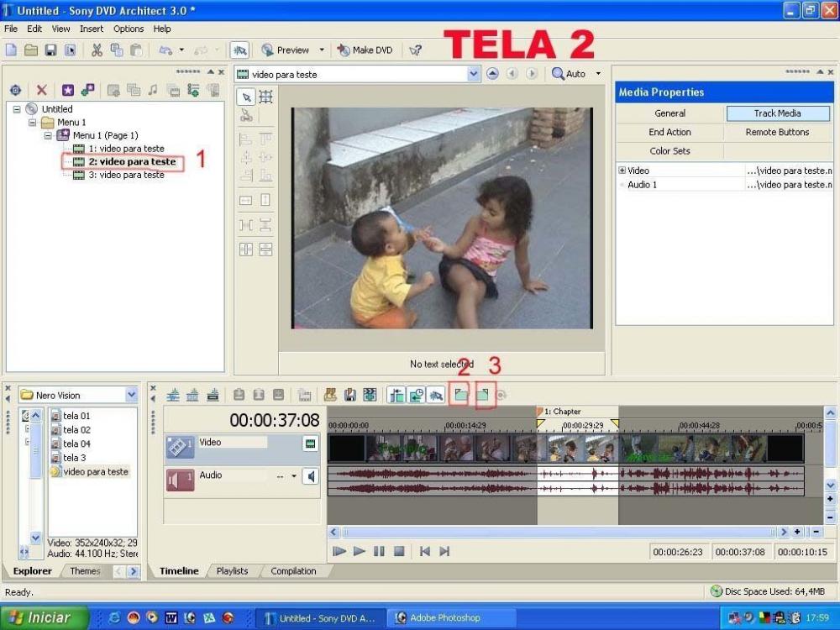Toggle the edit mode toolbar button
The width and height of the screenshot is (840, 630).
(x=239, y=50)
